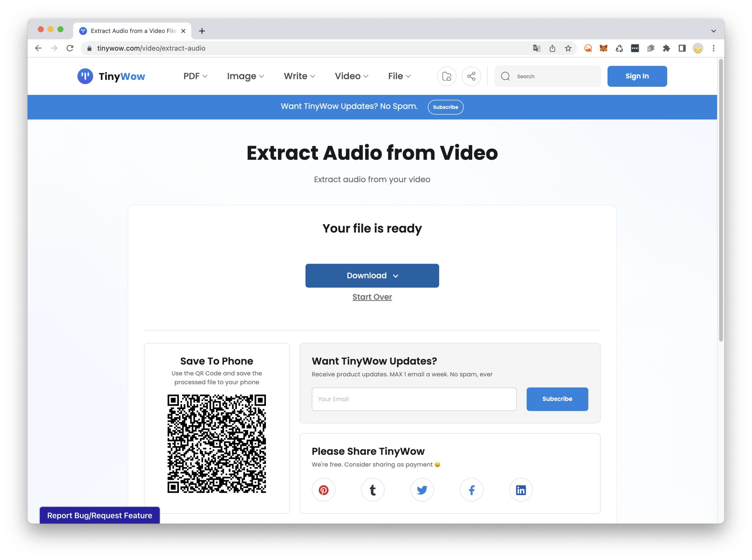
Task: Open the Write menu
Action: (x=299, y=76)
